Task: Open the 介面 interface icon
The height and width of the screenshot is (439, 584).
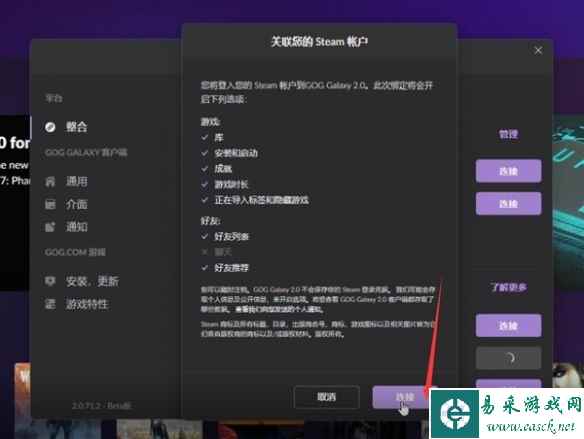Action: point(50,204)
